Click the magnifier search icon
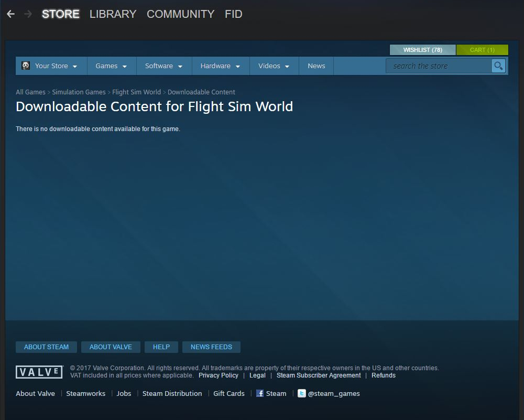The image size is (524, 420). [x=498, y=66]
